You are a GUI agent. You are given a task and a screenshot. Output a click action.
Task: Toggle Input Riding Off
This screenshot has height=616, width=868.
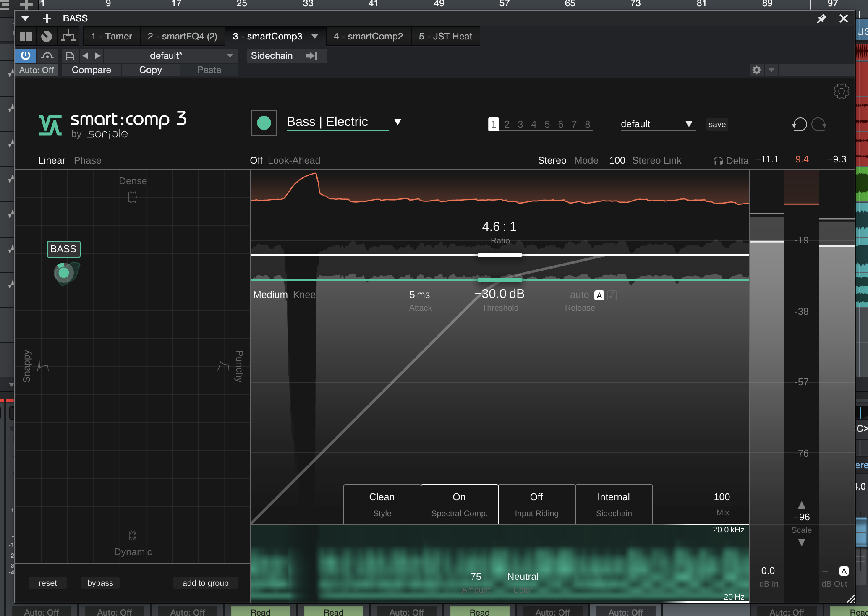coord(537,504)
